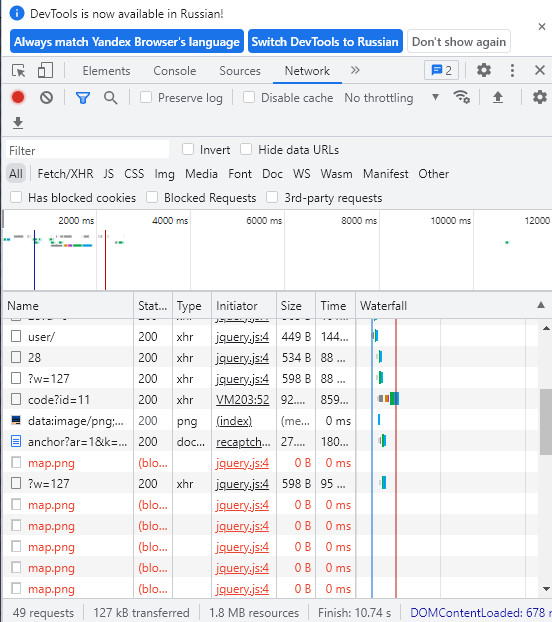Expand the hidden tabs chevron menu
Viewport: 552px width, 622px height.
point(355,70)
